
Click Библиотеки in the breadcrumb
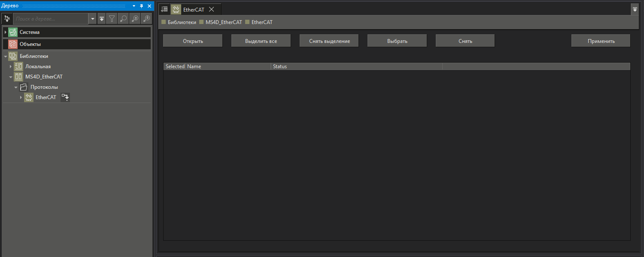tap(182, 22)
